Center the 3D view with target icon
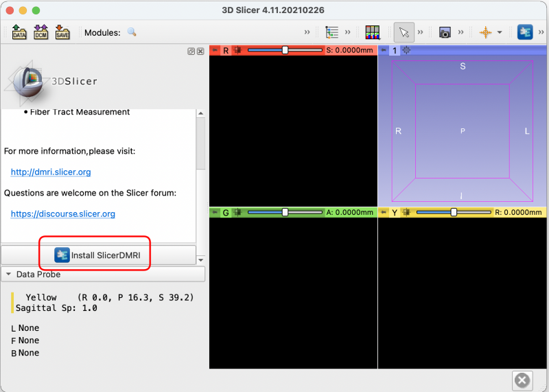This screenshot has height=392, width=549. (406, 50)
